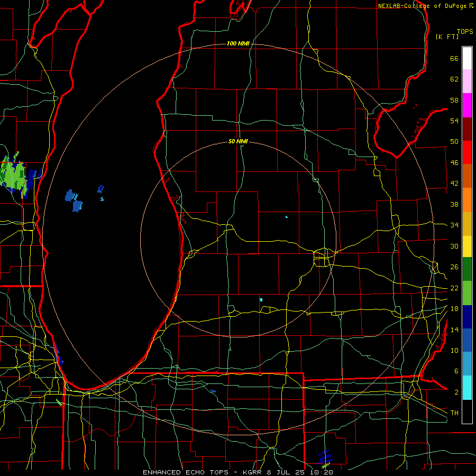Click the 100 NMI range ring label
Viewport: 476px width, 476px height.
tap(238, 43)
